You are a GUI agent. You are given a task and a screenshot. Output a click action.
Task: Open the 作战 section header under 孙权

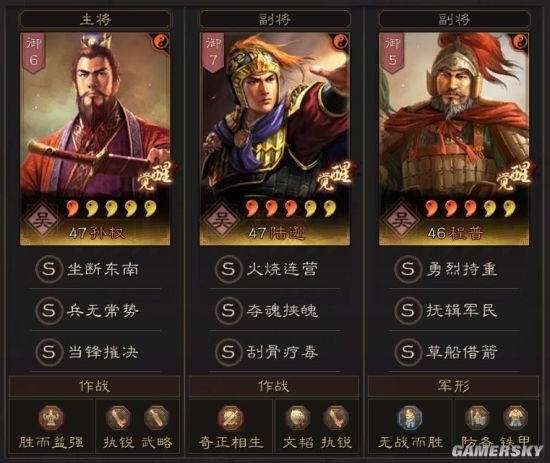94,386
